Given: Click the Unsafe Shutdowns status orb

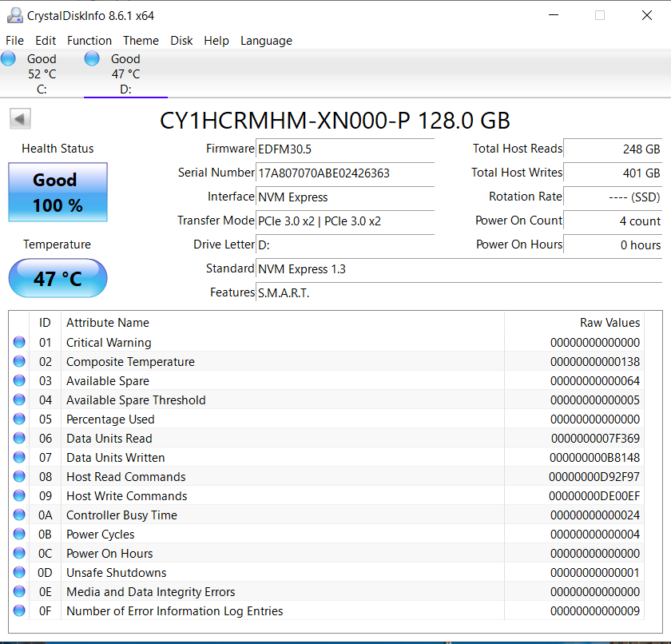Looking at the screenshot, I should point(19,573).
